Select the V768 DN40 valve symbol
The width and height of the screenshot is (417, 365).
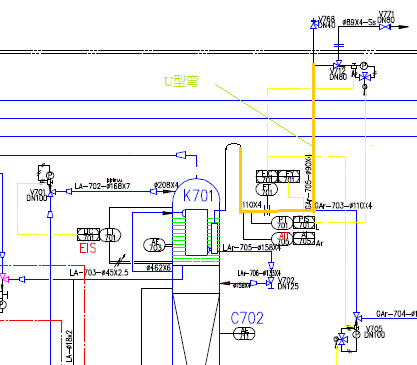(x=314, y=24)
